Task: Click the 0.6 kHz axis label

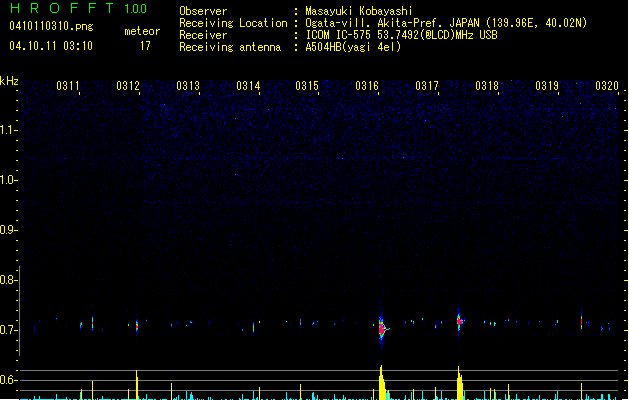Action: click(9, 380)
